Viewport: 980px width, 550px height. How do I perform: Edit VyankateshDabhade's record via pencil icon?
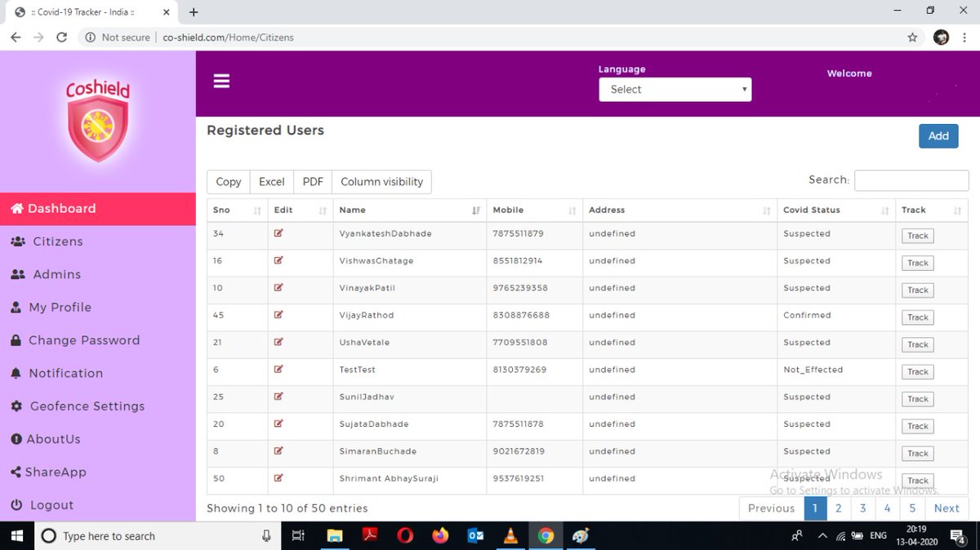[x=278, y=233]
